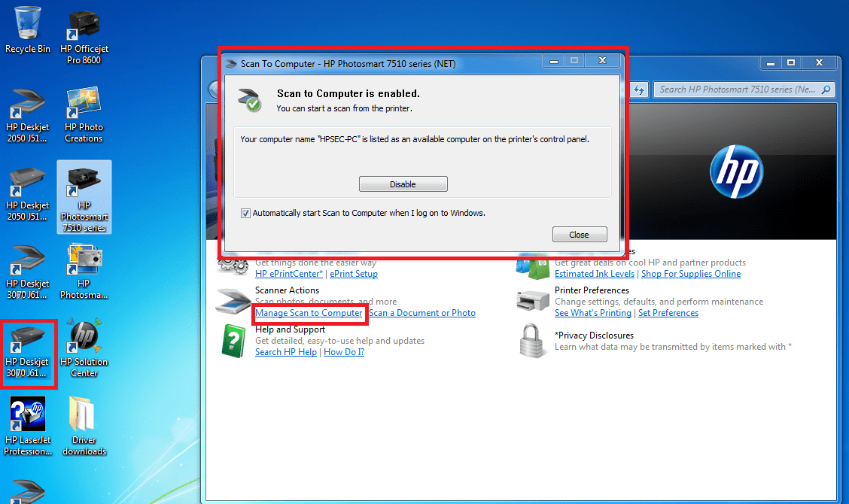Click the Disable button
The height and width of the screenshot is (504, 849).
pyautogui.click(x=403, y=184)
